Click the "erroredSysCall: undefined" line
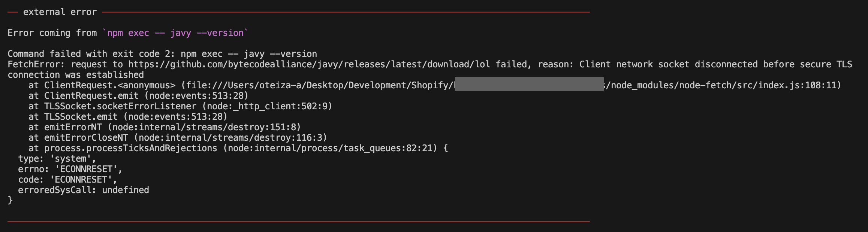Image resolution: width=868 pixels, height=232 pixels. (83, 190)
